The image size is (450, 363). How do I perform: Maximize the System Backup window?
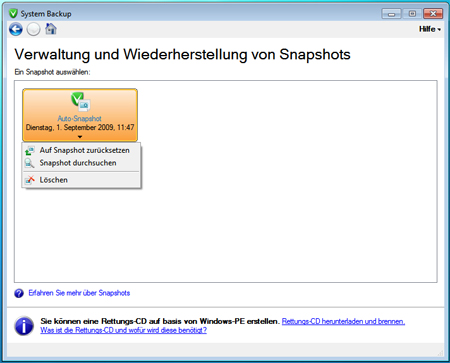click(x=412, y=14)
